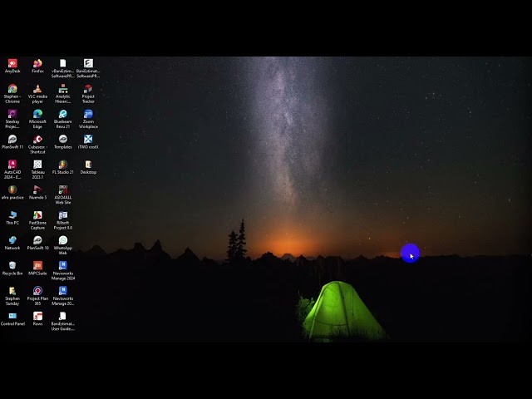Select the Recycle Bin
Viewport: 532px width, 399px height.
coord(12,266)
